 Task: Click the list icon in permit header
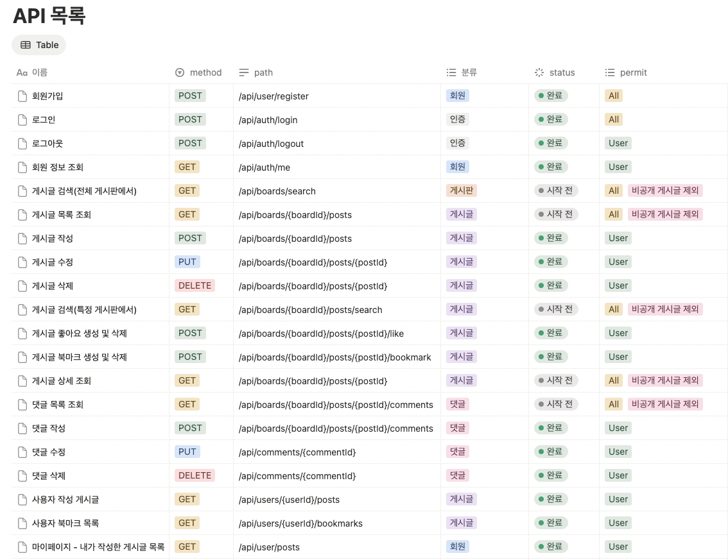click(610, 73)
